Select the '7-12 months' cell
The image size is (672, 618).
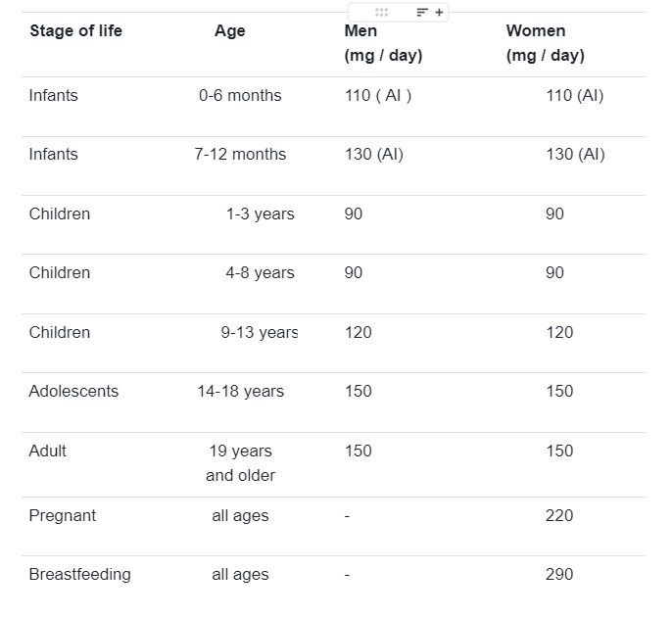pos(240,155)
